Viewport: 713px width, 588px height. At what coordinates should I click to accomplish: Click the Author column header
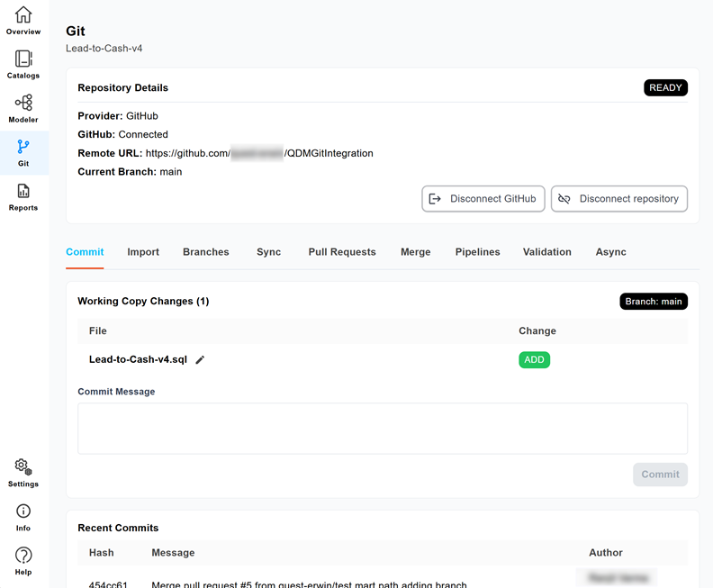606,553
